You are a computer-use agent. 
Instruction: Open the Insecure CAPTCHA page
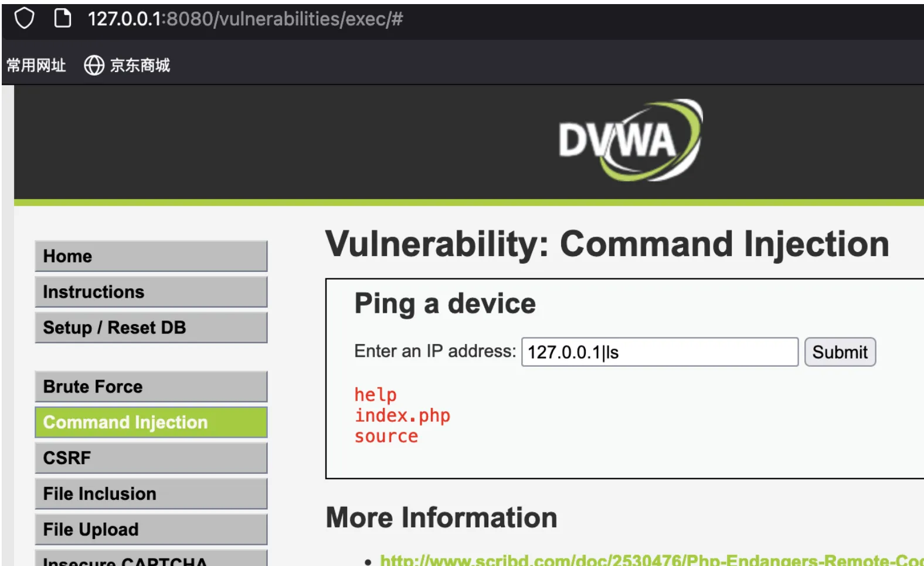tap(151, 558)
